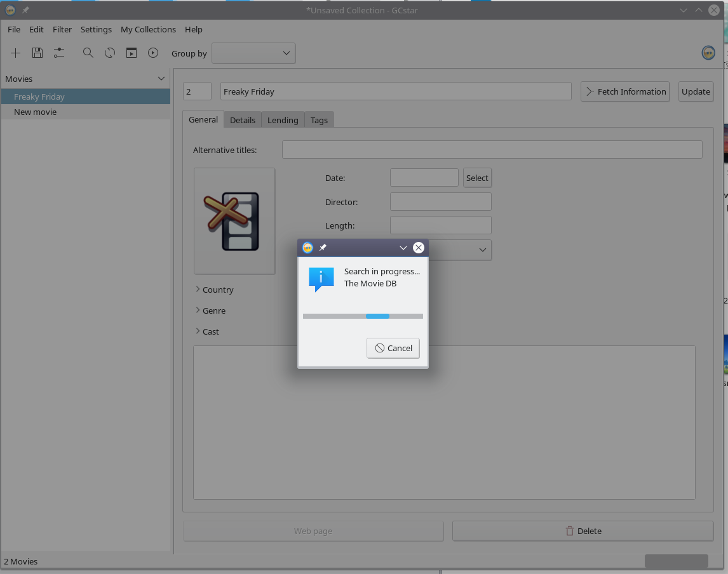Click the refresh circular arrows icon
The height and width of the screenshot is (574, 728).
(x=110, y=53)
